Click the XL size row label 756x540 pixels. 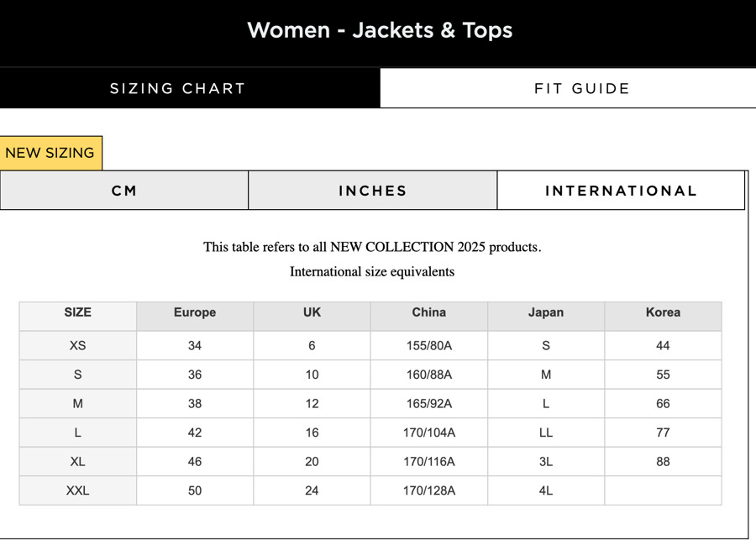pyautogui.click(x=77, y=461)
